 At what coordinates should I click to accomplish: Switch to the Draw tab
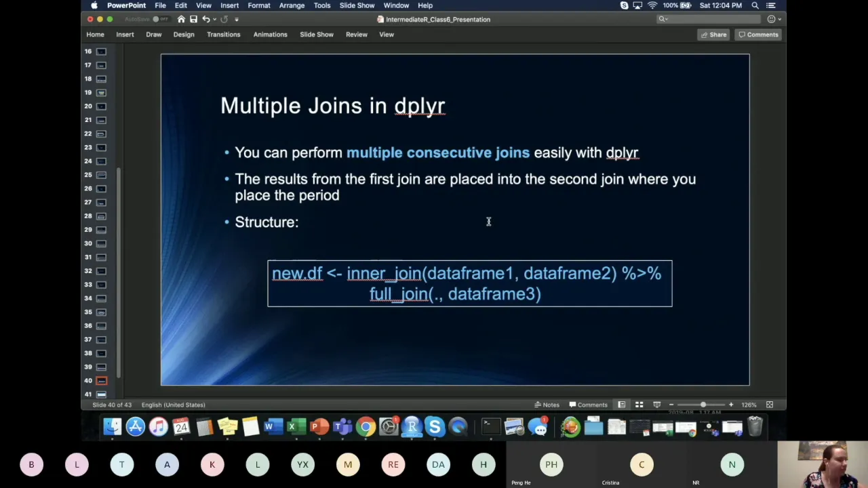154,35
